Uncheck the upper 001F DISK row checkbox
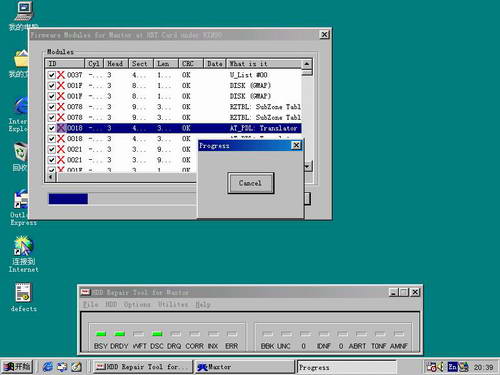The height and width of the screenshot is (375, 500). point(52,86)
